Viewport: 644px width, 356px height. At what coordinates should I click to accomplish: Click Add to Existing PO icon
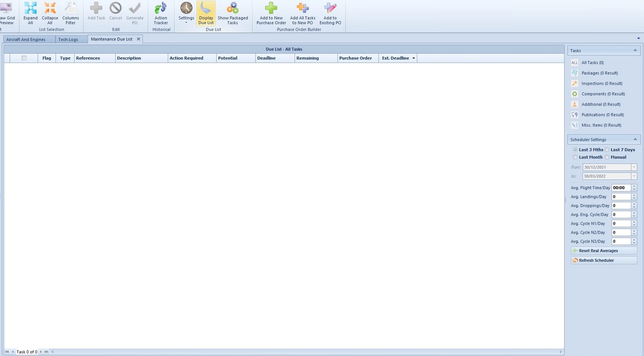(330, 13)
